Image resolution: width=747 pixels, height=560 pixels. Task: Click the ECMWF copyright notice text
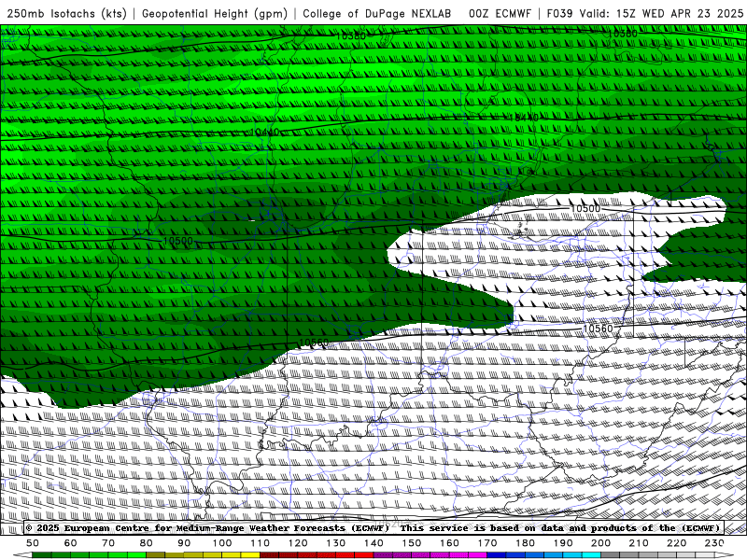pyautogui.click(x=207, y=527)
